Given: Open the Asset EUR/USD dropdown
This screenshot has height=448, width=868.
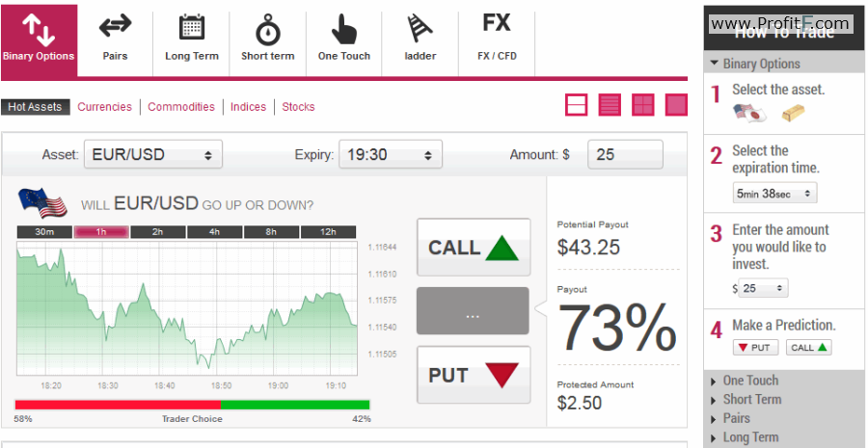Looking at the screenshot, I should pos(153,154).
